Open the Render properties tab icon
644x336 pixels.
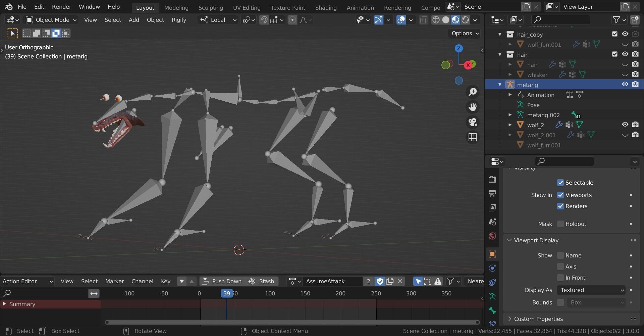(492, 179)
